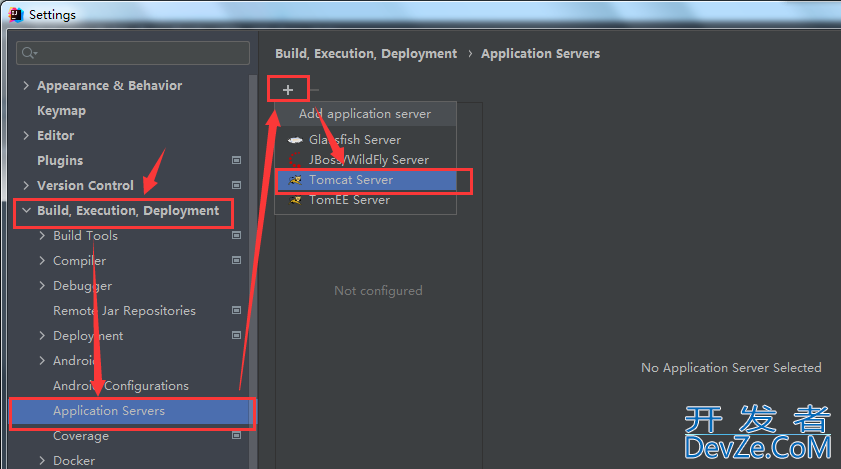Image resolution: width=841 pixels, height=469 pixels.
Task: Click the Tomcat Server cat icon
Action: (x=295, y=180)
